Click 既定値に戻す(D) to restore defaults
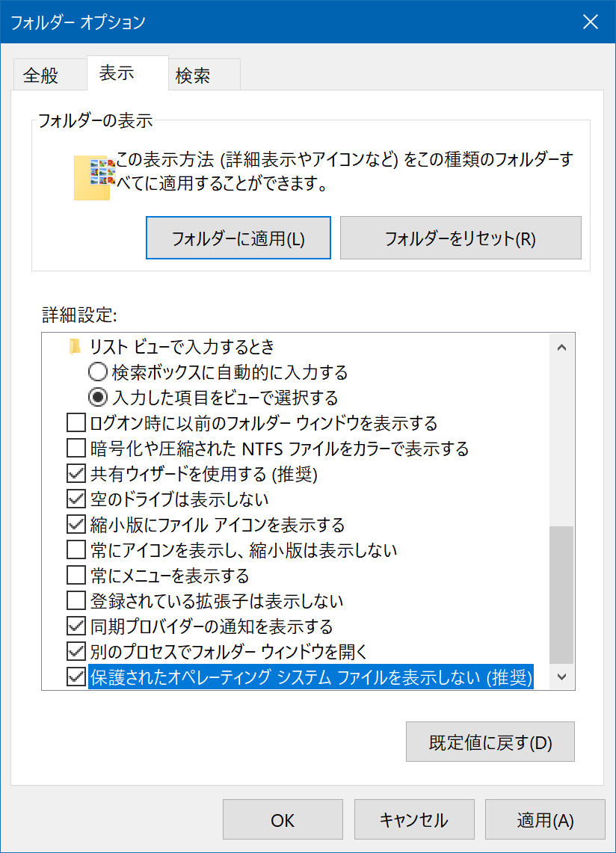Image resolution: width=616 pixels, height=853 pixels. pos(490,742)
